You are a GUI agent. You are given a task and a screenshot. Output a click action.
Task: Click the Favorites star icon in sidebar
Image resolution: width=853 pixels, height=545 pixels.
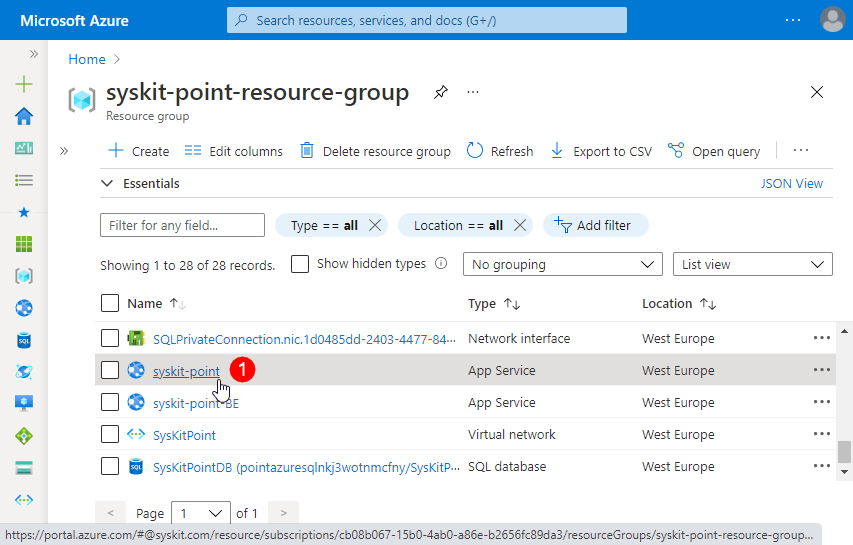[x=24, y=212]
